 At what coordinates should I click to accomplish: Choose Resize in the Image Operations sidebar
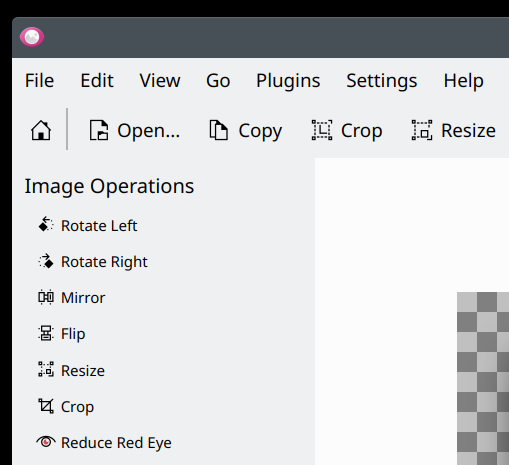[71, 371]
